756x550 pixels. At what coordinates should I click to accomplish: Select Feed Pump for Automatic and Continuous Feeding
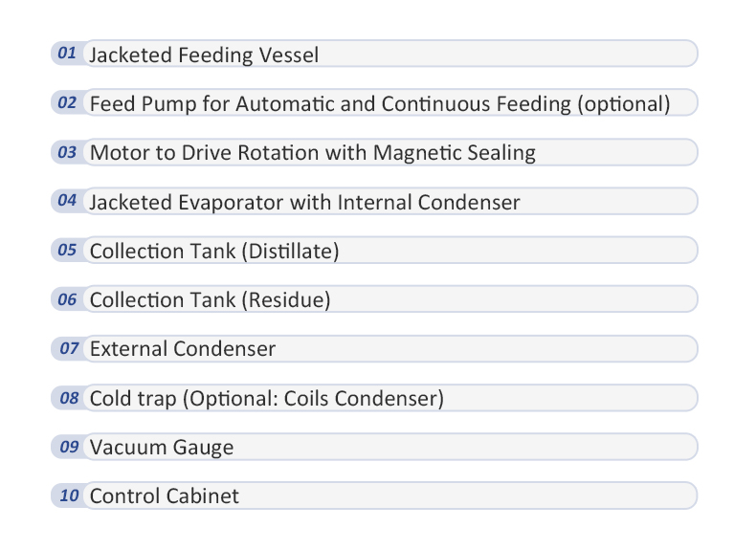pyautogui.click(x=379, y=104)
